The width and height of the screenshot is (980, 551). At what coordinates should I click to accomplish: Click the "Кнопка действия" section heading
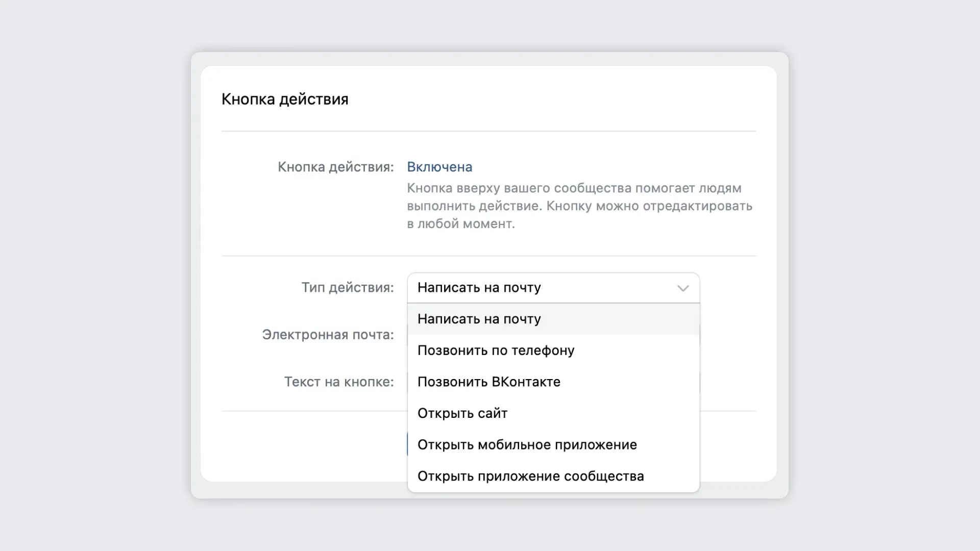coord(284,98)
